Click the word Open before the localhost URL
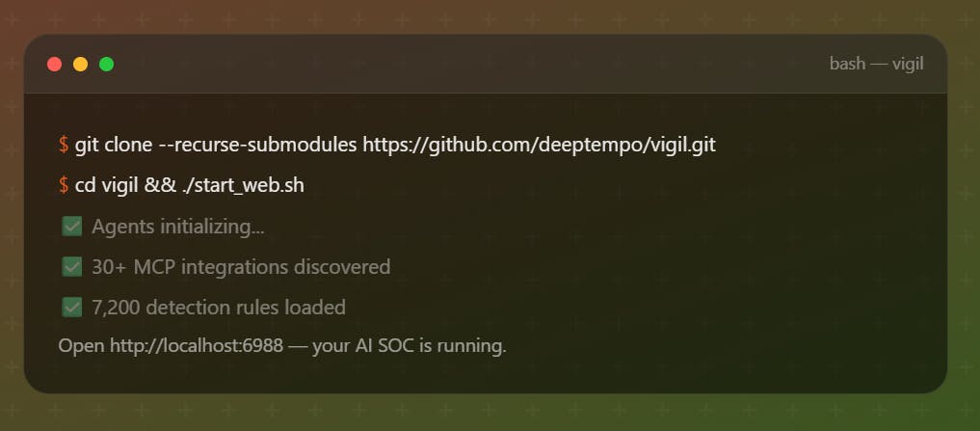The height and width of the screenshot is (431, 980). click(x=75, y=345)
